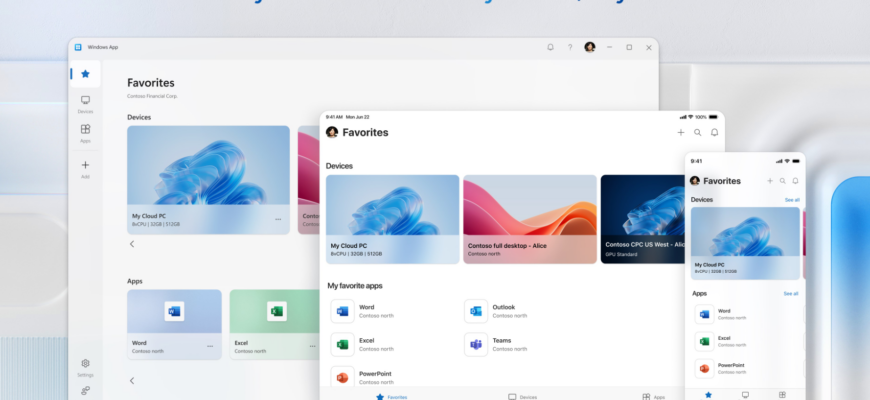Click See all next to phone Apps

[x=791, y=293]
